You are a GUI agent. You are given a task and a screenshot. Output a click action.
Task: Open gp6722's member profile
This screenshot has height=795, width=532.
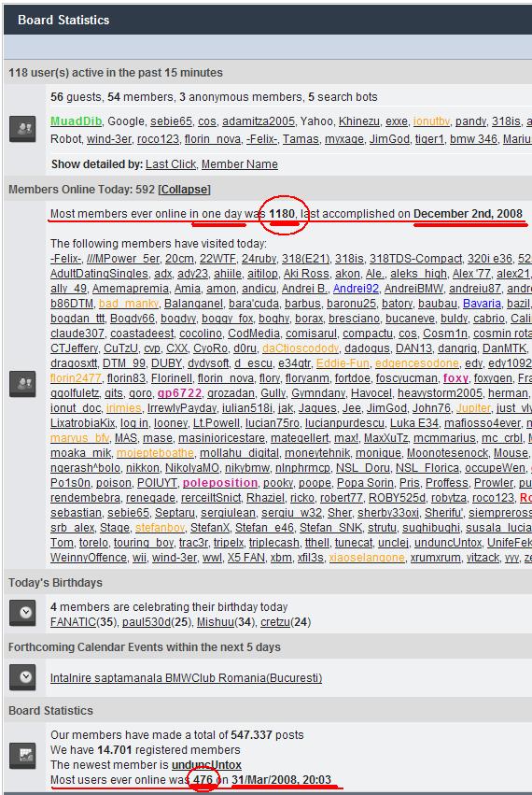pos(179,393)
